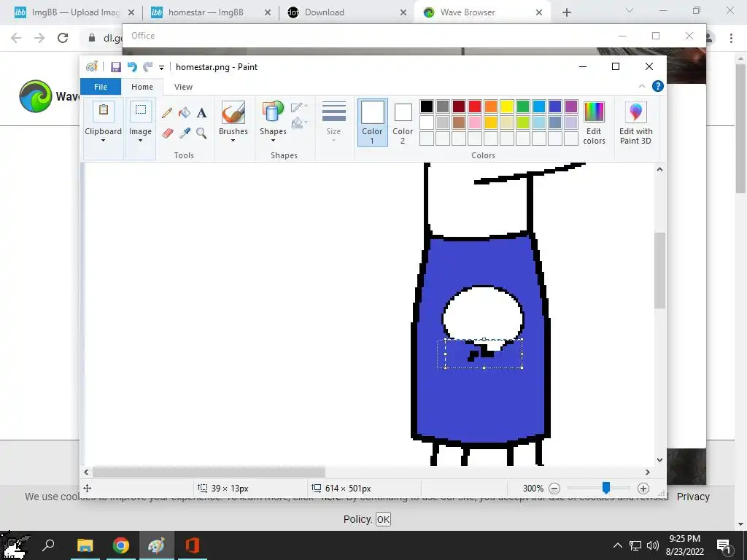Open File Explorer from the taskbar
This screenshot has width=747, height=560.
tap(85, 545)
